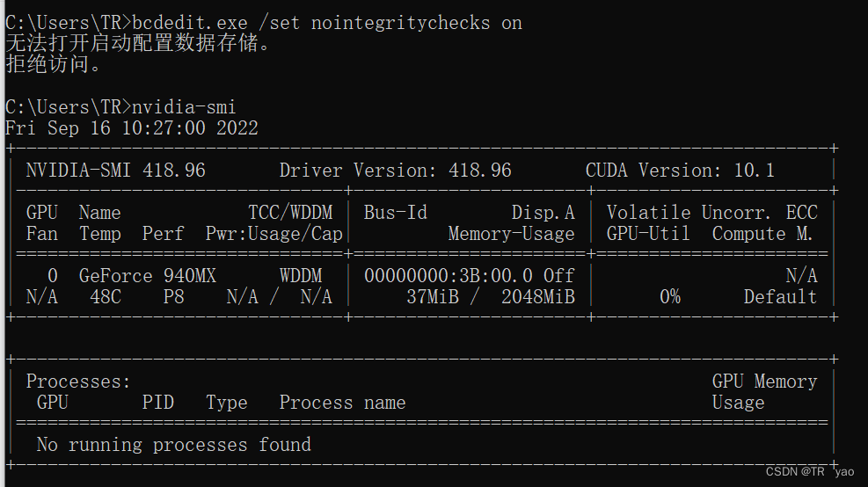Viewport: 868px width, 487px height.
Task: Click the 0% GPU utilization value
Action: 670,297
